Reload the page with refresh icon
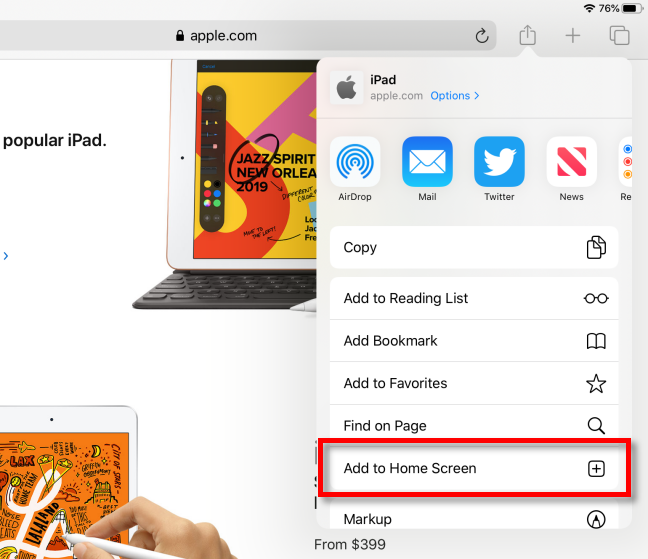648x559 pixels. [x=482, y=36]
